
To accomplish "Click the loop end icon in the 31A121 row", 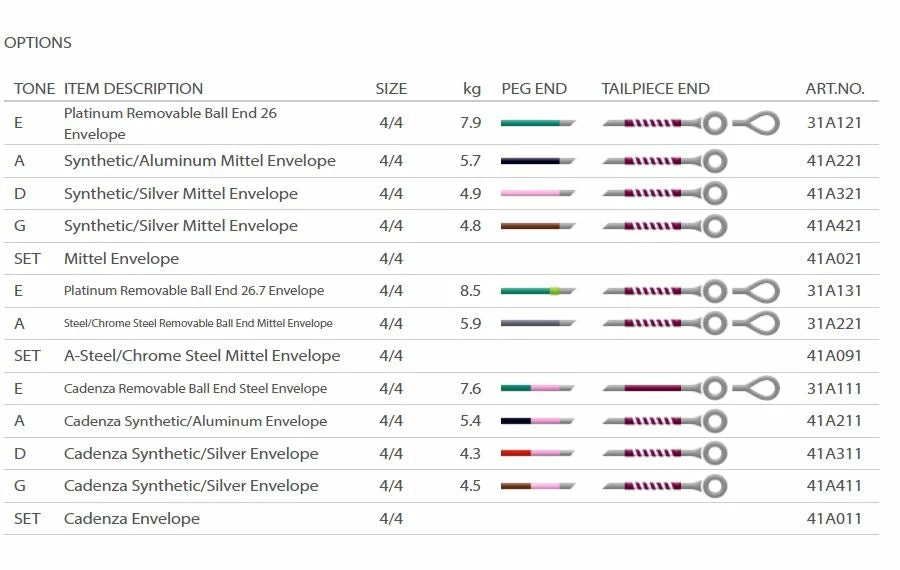I will (x=756, y=123).
